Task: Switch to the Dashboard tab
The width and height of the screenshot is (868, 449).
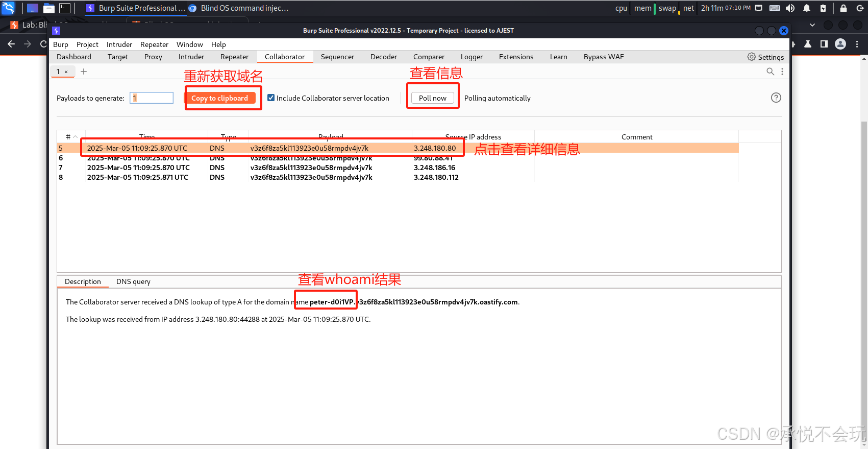Action: (x=74, y=57)
